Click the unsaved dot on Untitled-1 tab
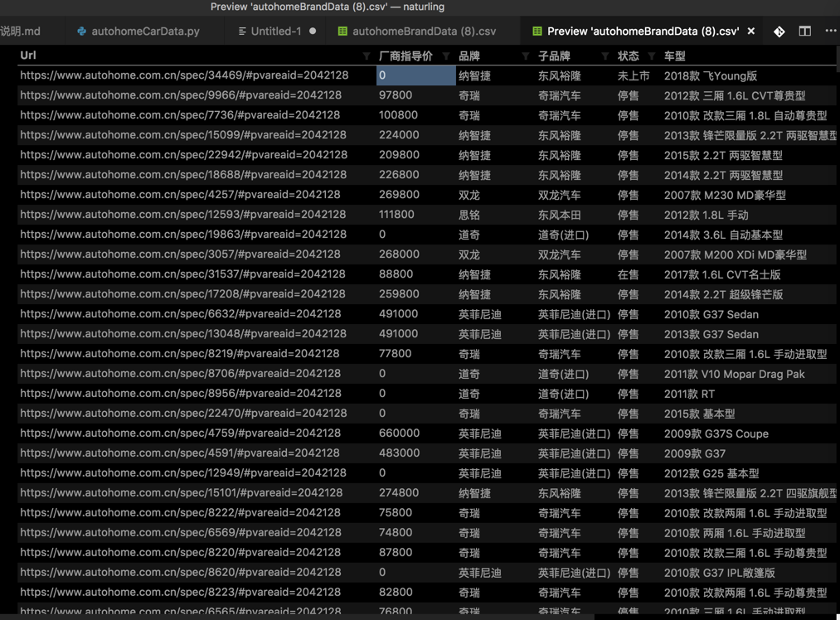This screenshot has width=840, height=620. [x=313, y=31]
